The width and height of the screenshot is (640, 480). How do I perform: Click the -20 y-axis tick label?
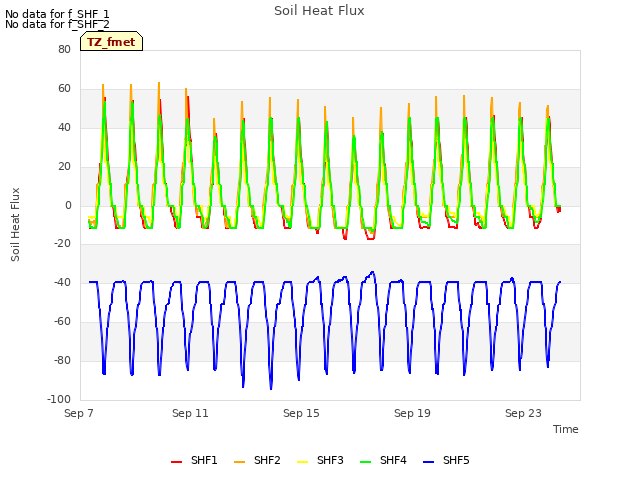click(x=62, y=243)
